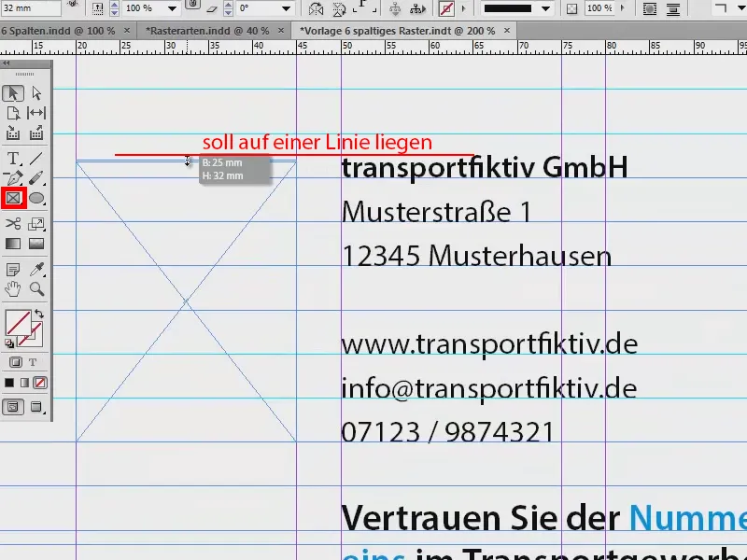Close the Rasterarten.indd tab
The height and width of the screenshot is (560, 747).
click(281, 31)
